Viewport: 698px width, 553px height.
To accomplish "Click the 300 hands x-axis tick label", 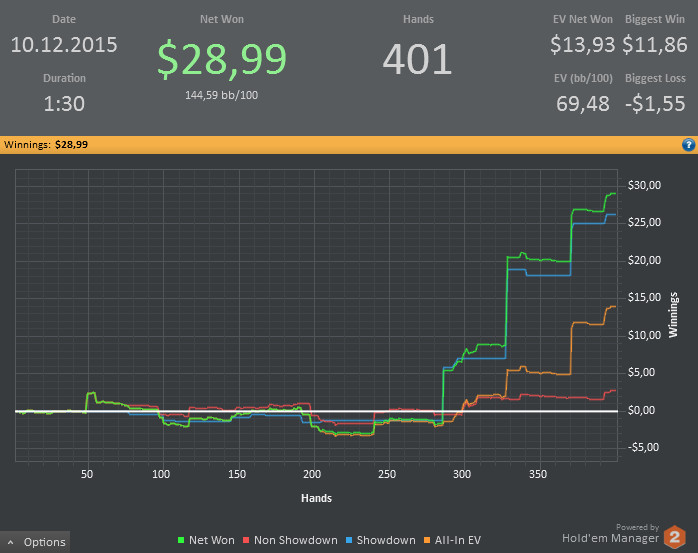I will tap(462, 474).
